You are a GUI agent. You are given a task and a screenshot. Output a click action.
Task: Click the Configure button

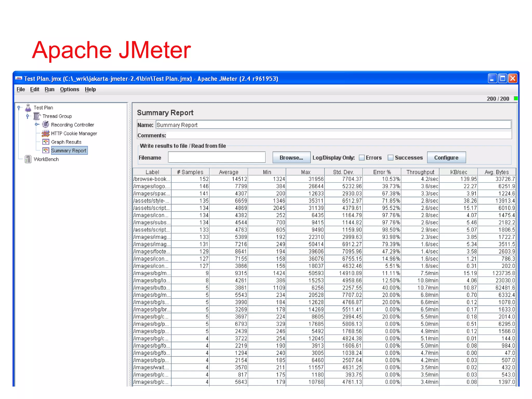[446, 158]
